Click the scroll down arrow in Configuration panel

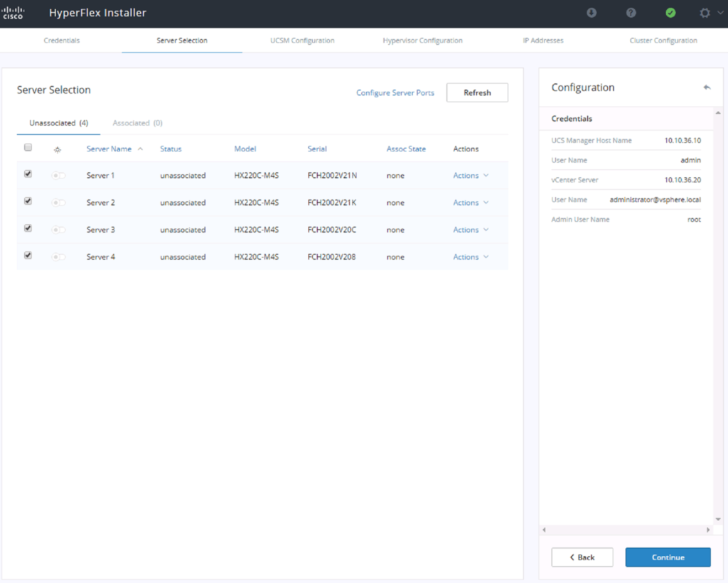coord(718,520)
